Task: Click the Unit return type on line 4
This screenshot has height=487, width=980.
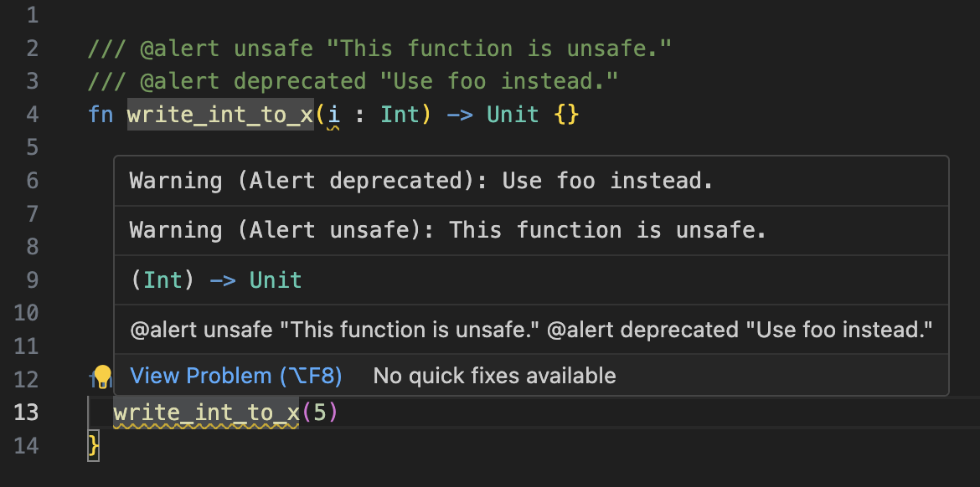Action: point(513,114)
